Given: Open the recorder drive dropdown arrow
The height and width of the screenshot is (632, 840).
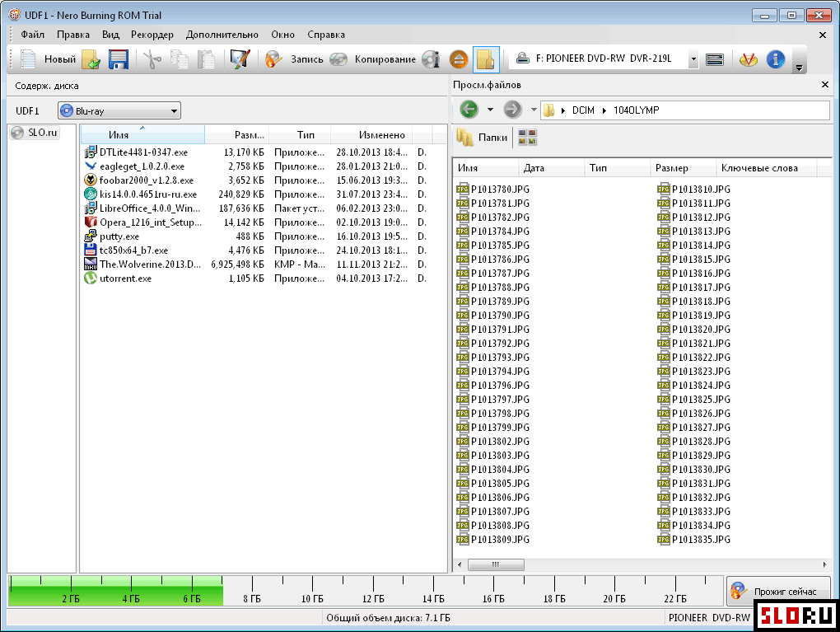Looking at the screenshot, I should coord(693,59).
